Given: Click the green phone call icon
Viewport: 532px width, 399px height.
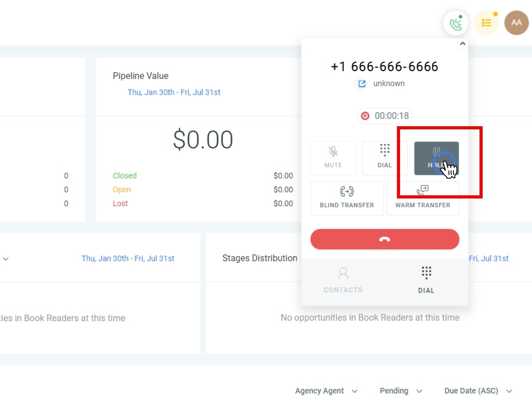Looking at the screenshot, I should [x=456, y=23].
